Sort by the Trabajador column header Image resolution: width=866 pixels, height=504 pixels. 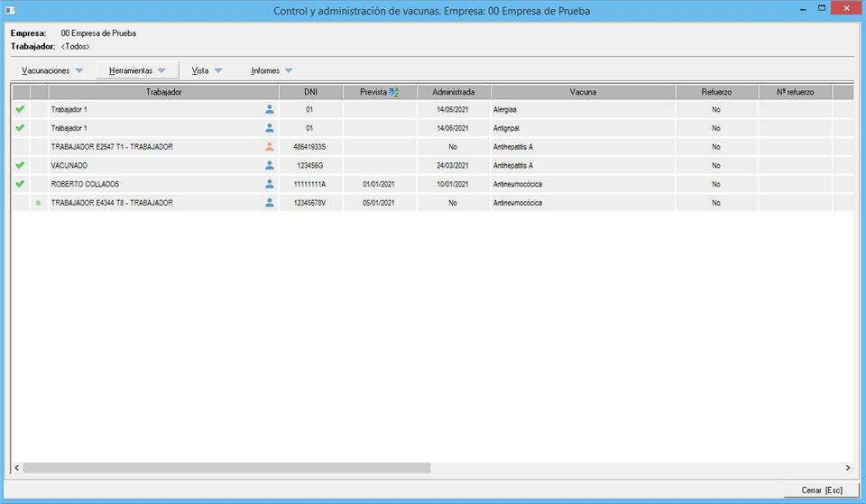click(x=164, y=92)
